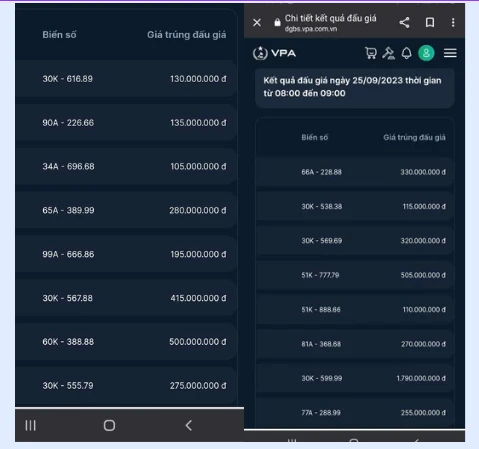Open the hamburger navigation menu

coord(450,53)
